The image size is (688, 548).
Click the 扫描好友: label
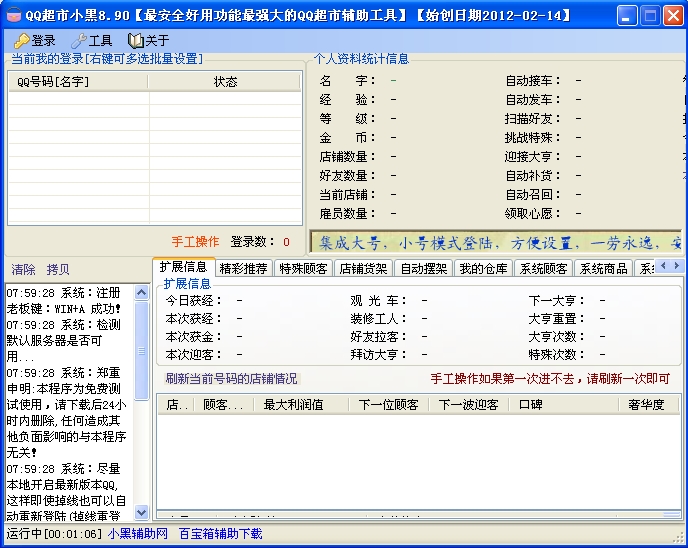click(x=533, y=118)
